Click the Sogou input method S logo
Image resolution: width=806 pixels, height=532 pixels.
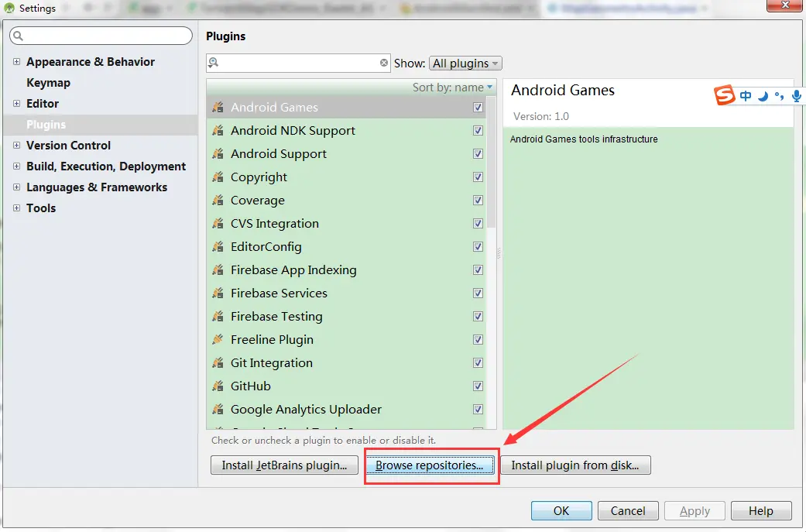click(724, 94)
